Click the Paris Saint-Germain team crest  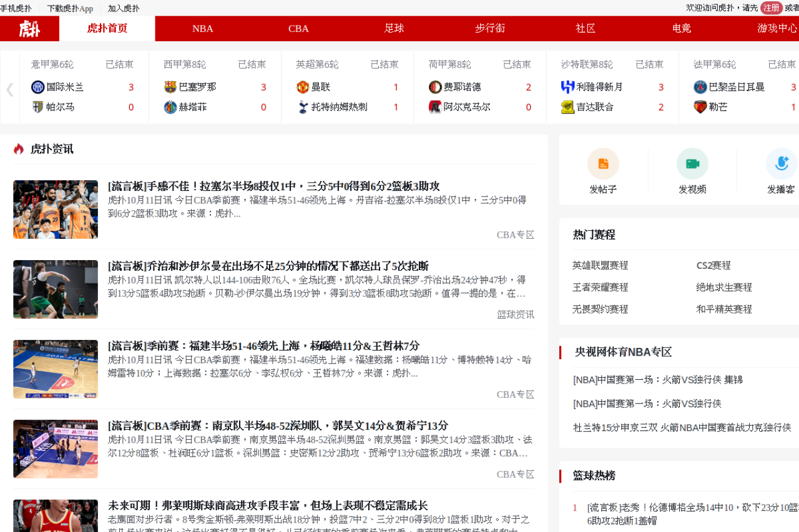[700, 87]
